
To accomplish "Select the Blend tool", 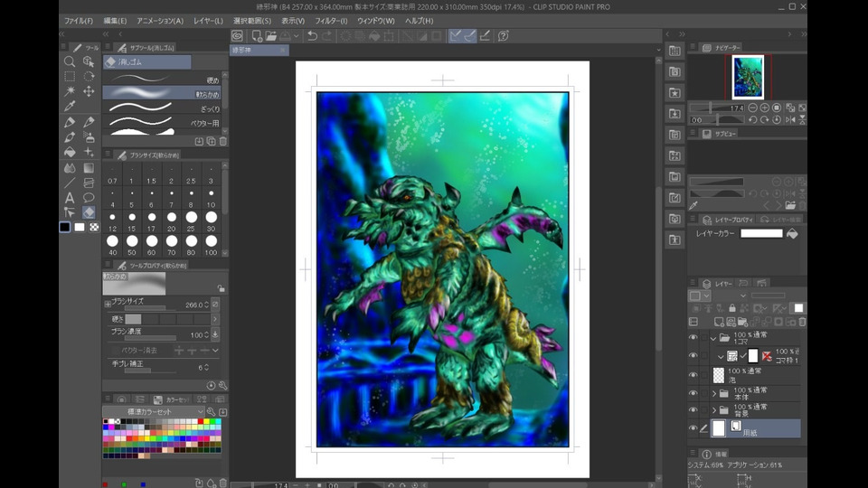I will 70,168.
